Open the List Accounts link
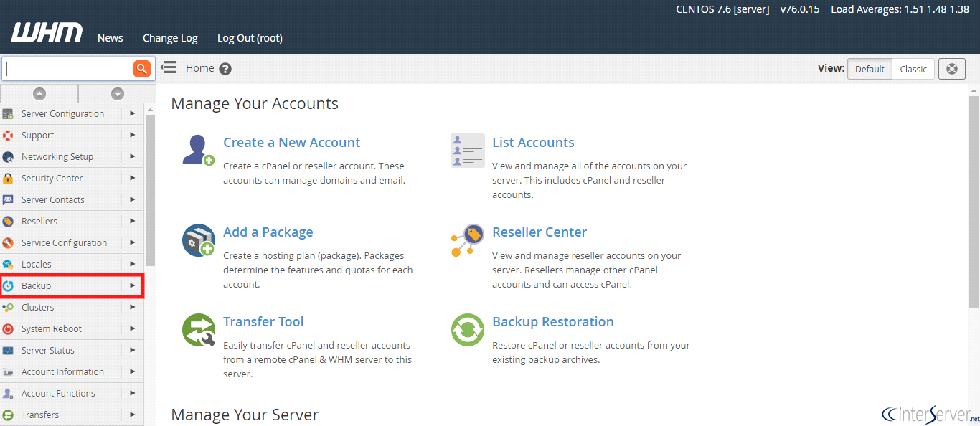Image resolution: width=980 pixels, height=426 pixels. 533,143
